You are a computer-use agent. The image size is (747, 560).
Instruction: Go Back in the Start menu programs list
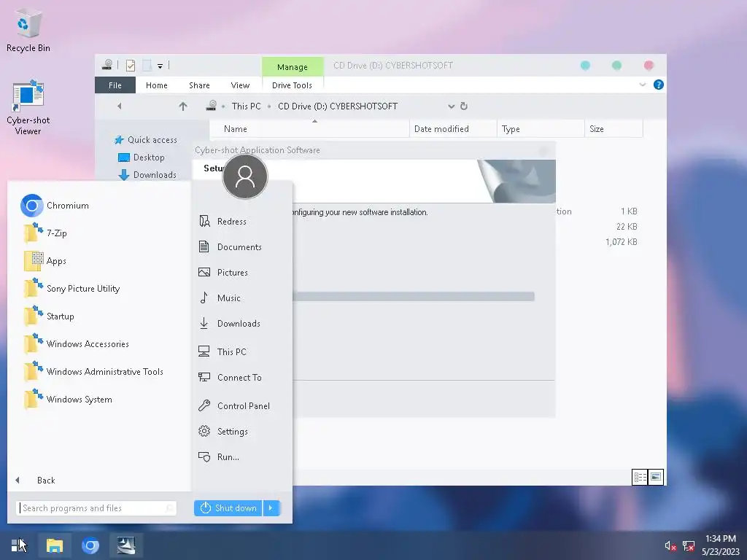point(35,481)
